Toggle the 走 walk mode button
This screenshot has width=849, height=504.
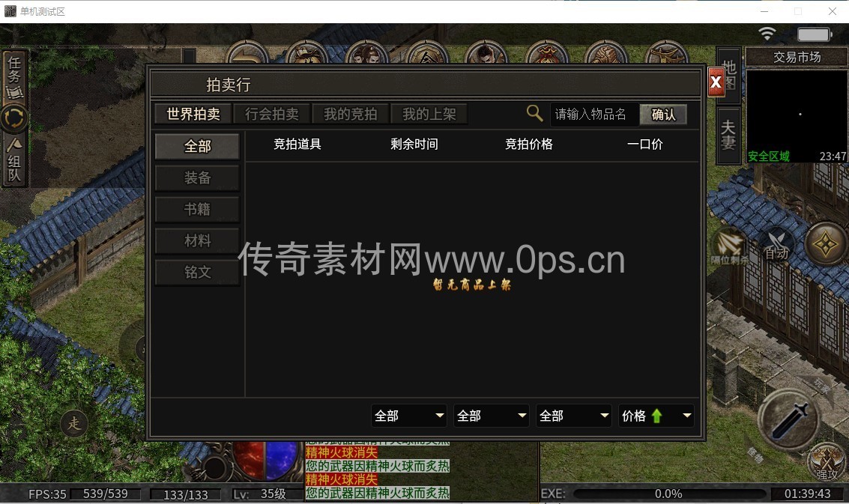[x=74, y=423]
